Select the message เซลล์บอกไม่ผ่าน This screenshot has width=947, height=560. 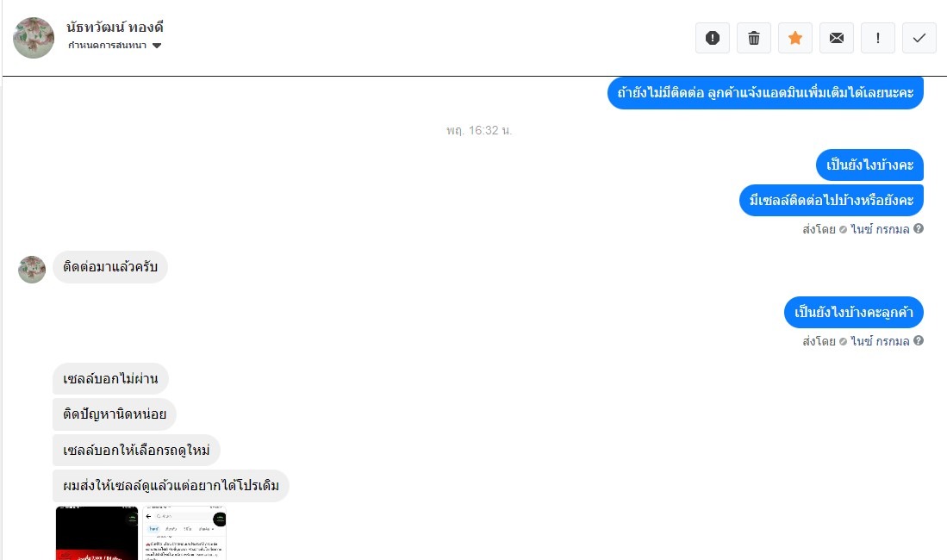pos(110,379)
